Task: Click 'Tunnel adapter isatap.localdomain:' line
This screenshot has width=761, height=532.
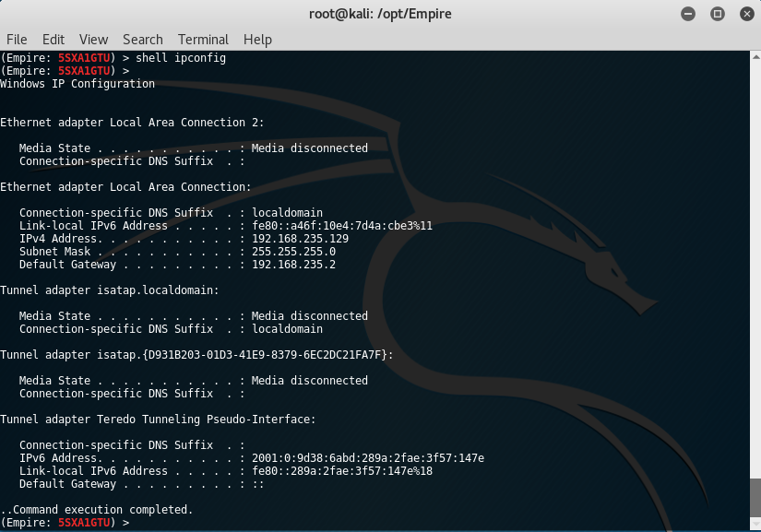Action: pos(110,290)
